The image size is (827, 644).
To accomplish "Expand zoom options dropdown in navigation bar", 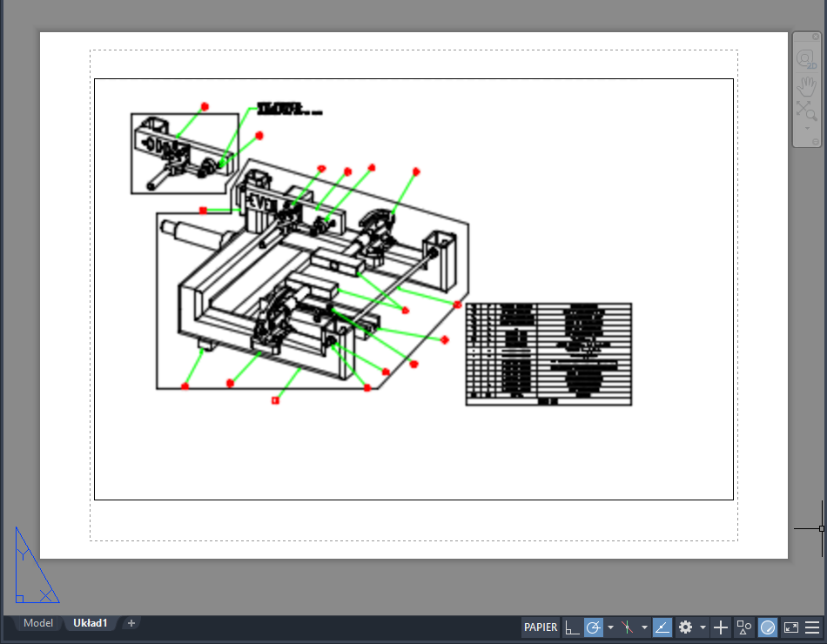I will point(807,128).
